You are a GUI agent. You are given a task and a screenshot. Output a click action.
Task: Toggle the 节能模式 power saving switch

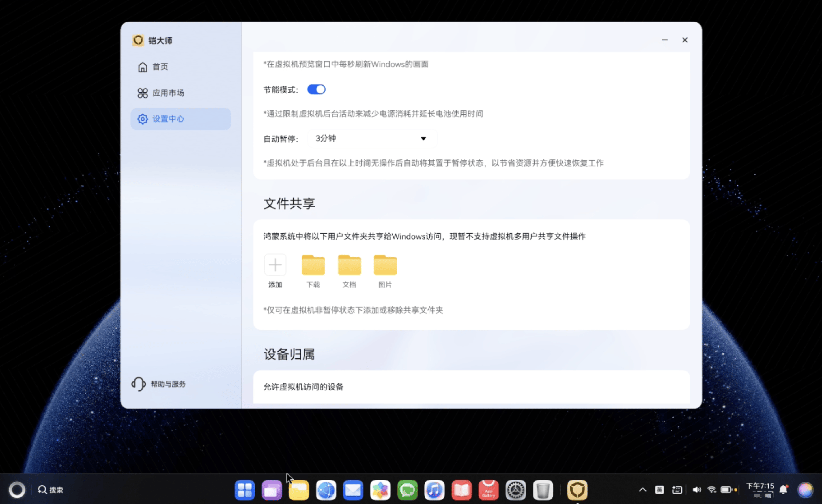316,89
